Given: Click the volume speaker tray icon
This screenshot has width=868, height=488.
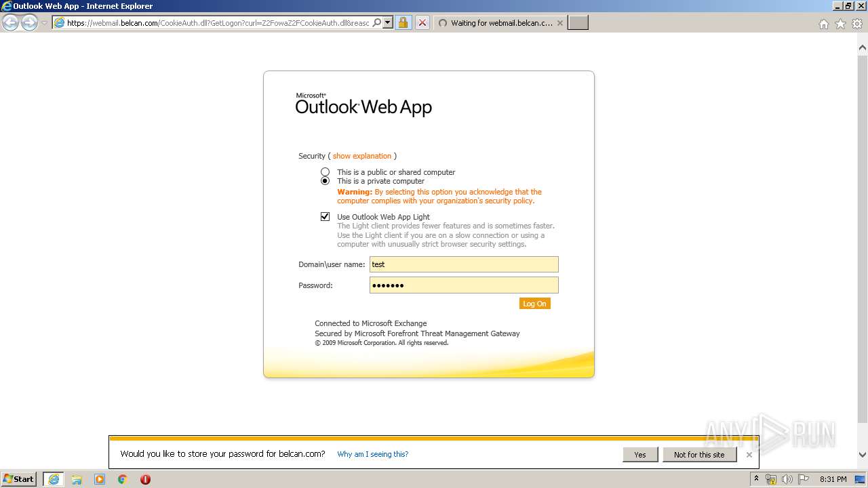Looking at the screenshot, I should [787, 479].
